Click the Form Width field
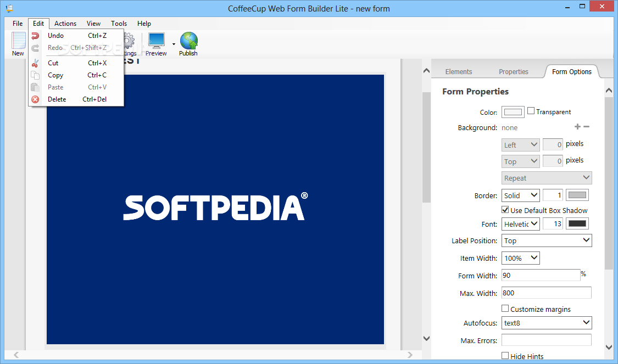This screenshot has width=618, height=364. pyautogui.click(x=541, y=276)
